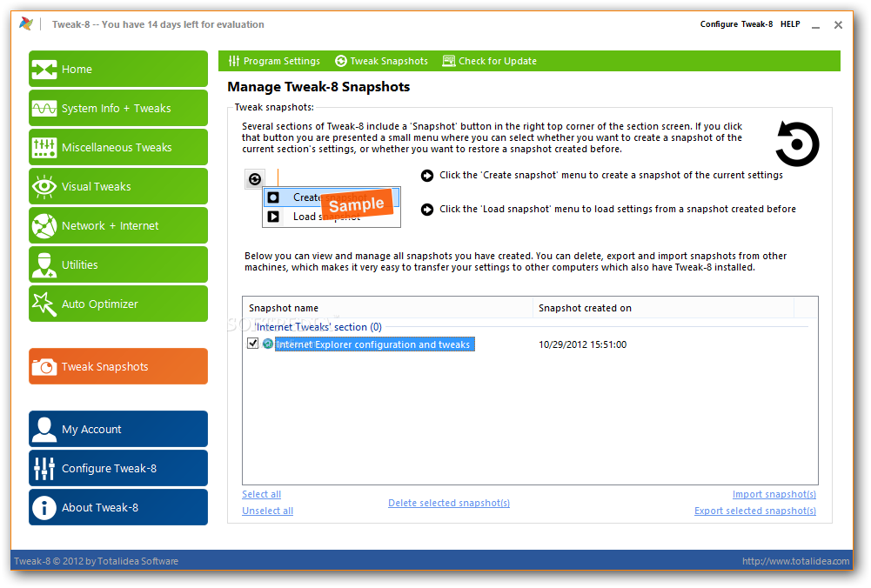Open the totalidea.com website link
The height and width of the screenshot is (588, 871).
point(796,561)
